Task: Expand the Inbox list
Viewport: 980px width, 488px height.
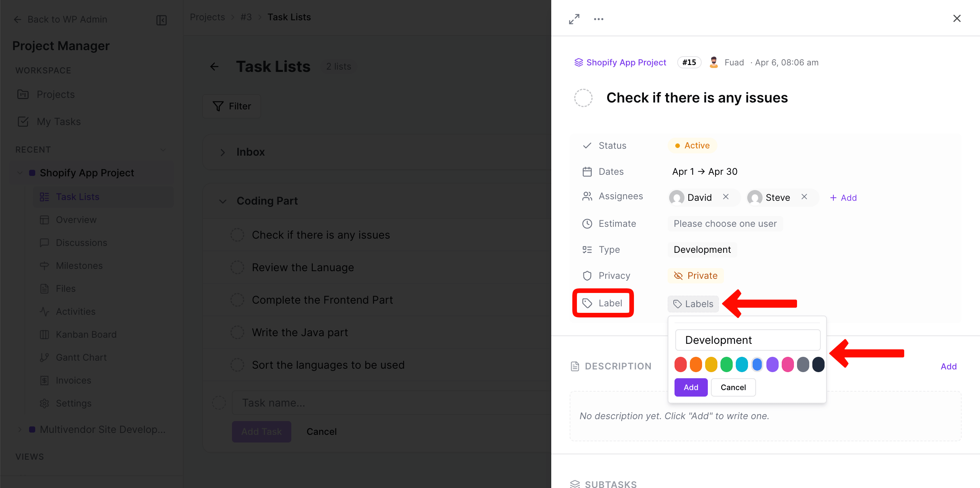Action: coord(222,152)
